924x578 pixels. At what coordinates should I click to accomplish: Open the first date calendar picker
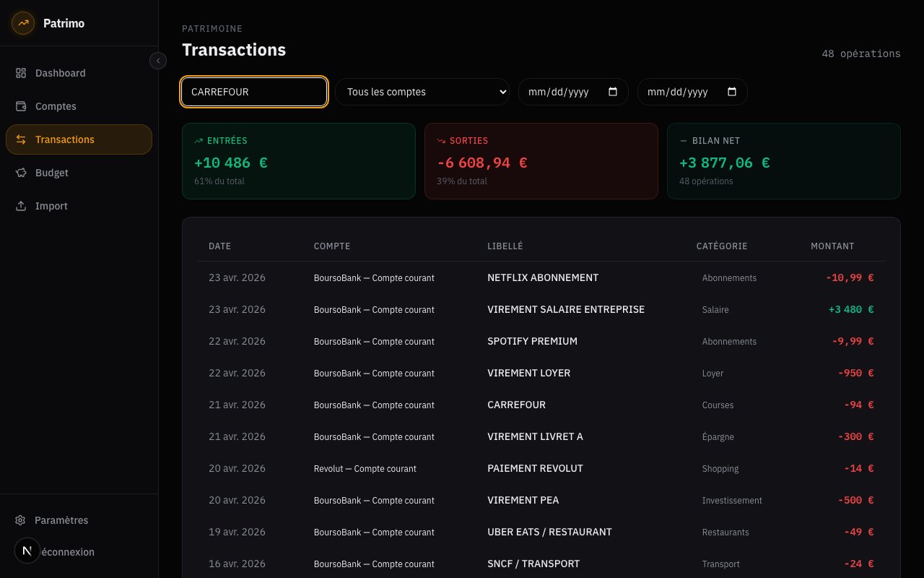[x=613, y=92]
